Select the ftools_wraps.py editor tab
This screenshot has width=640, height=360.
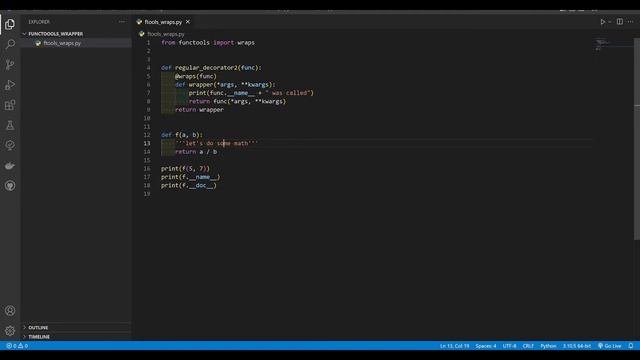click(x=163, y=22)
